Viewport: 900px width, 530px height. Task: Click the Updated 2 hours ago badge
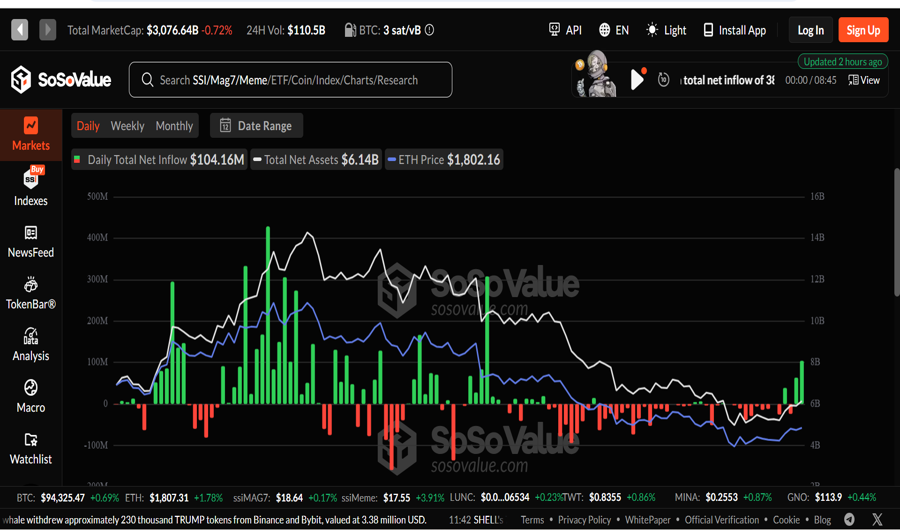click(842, 61)
